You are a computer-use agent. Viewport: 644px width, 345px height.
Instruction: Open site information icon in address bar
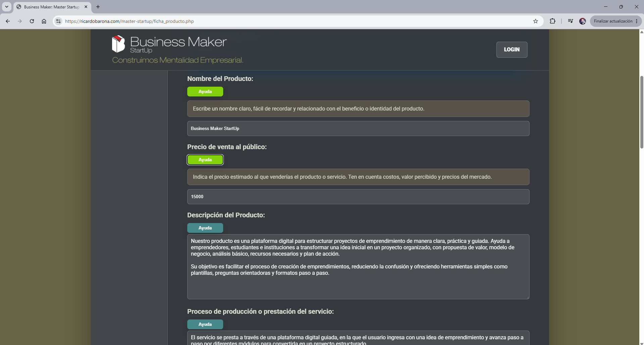pyautogui.click(x=58, y=21)
